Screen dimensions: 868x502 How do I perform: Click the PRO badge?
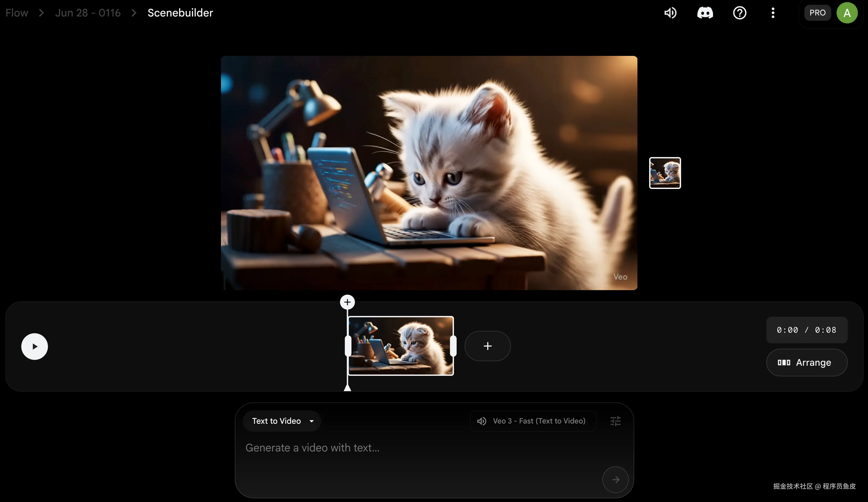point(817,13)
